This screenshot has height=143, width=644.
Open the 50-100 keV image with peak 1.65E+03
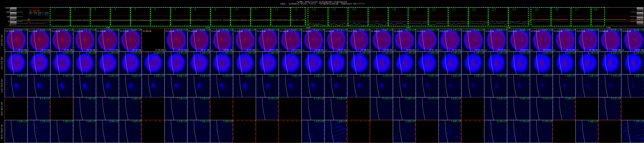pyautogui.click(x=16, y=131)
